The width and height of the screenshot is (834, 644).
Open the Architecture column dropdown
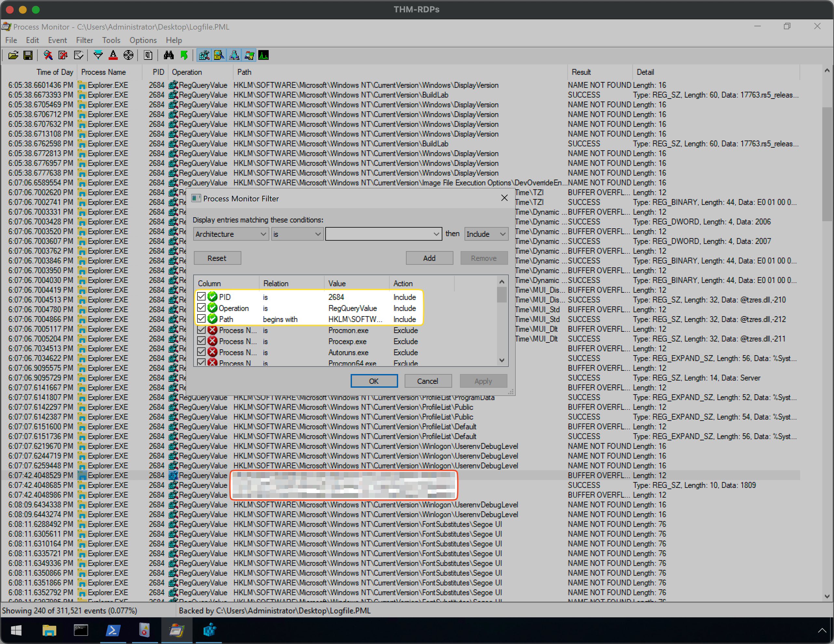tap(231, 234)
